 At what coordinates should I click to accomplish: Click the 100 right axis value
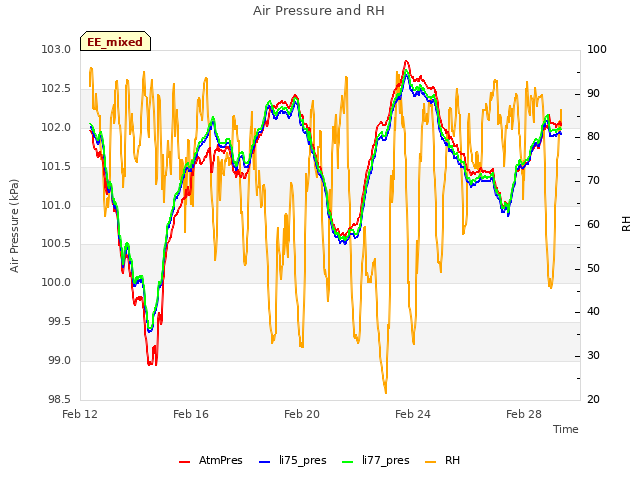click(x=597, y=49)
